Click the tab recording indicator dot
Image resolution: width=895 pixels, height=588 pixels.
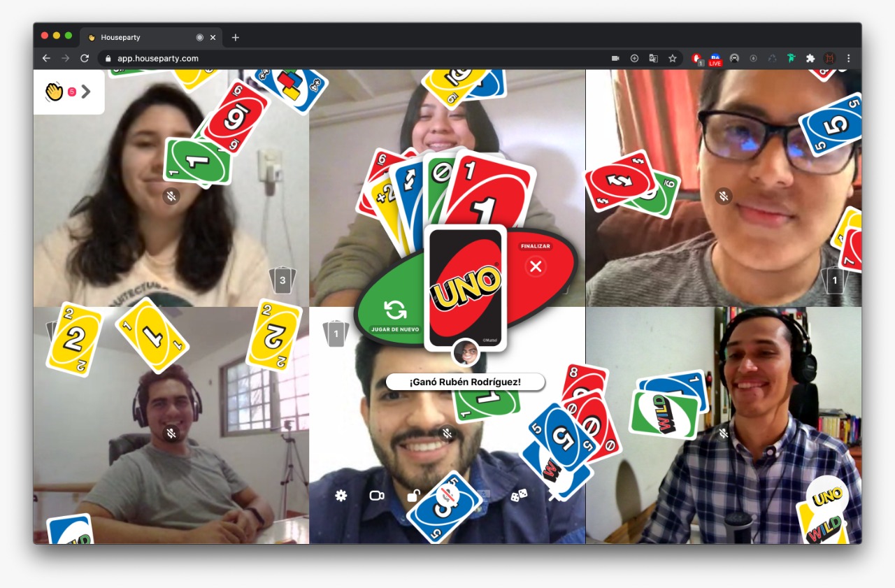click(199, 38)
